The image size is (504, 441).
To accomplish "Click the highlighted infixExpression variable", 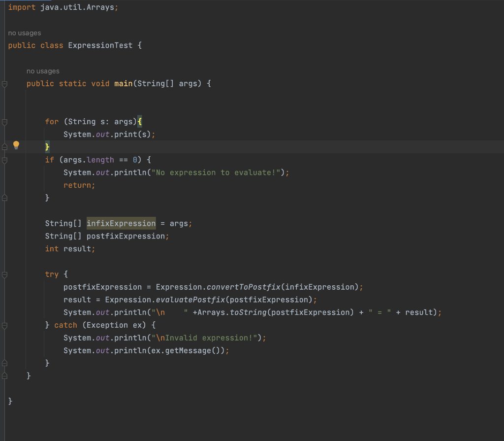I will tap(121, 223).
